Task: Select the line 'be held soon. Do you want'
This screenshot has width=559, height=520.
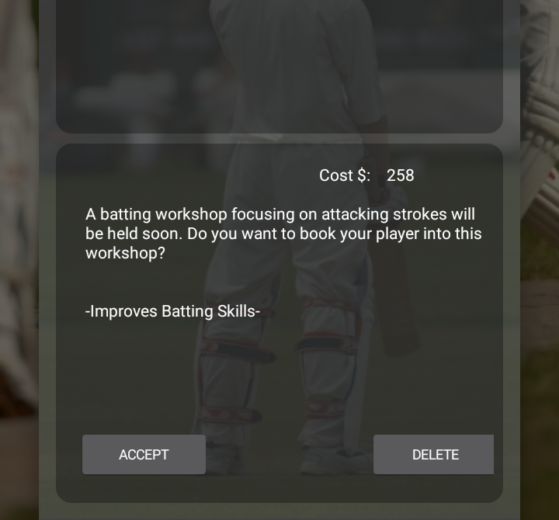Action: (x=283, y=234)
